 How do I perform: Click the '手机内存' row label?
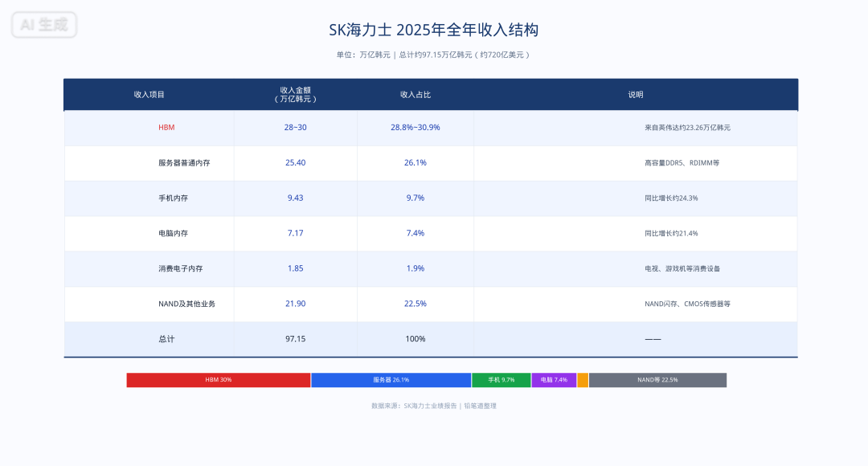click(174, 198)
